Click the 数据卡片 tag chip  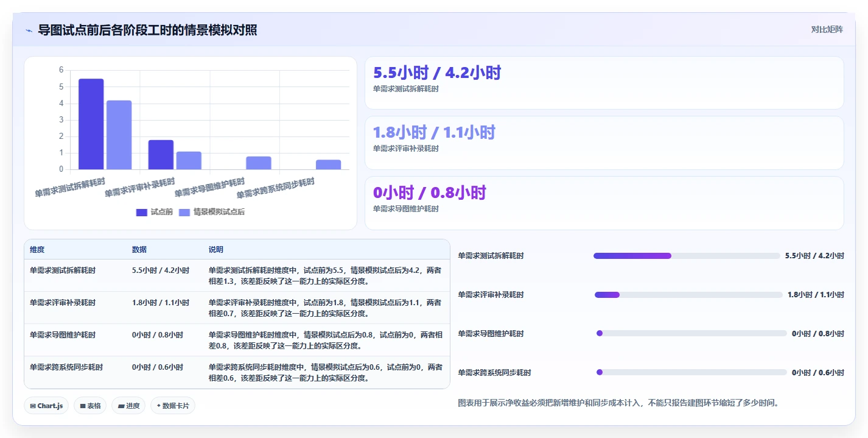coord(173,406)
